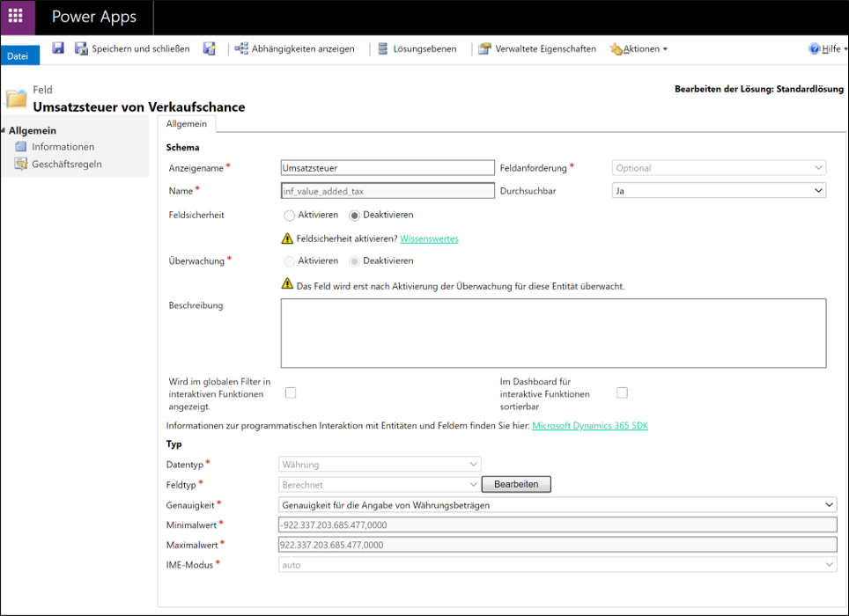Viewport: 849px width, 616px height.
Task: Click the Geschäftsregeln icon in sidebar
Action: click(x=20, y=164)
